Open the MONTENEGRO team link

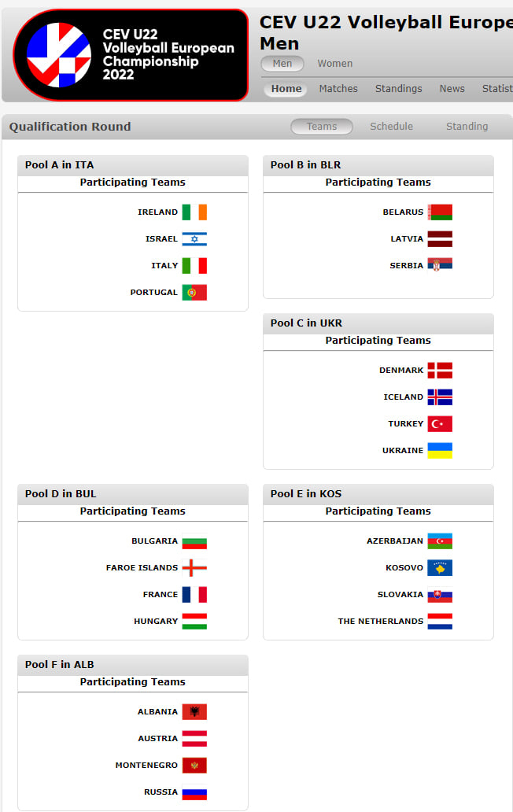pyautogui.click(x=146, y=766)
